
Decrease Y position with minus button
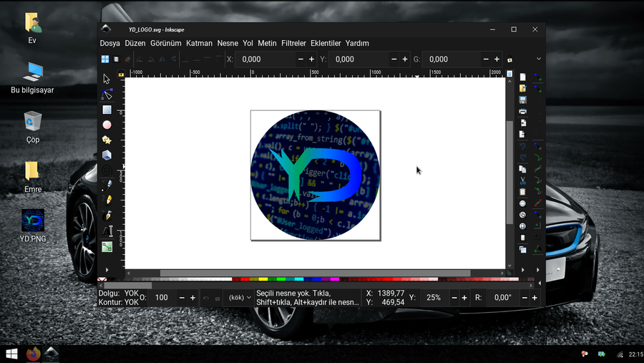click(394, 59)
